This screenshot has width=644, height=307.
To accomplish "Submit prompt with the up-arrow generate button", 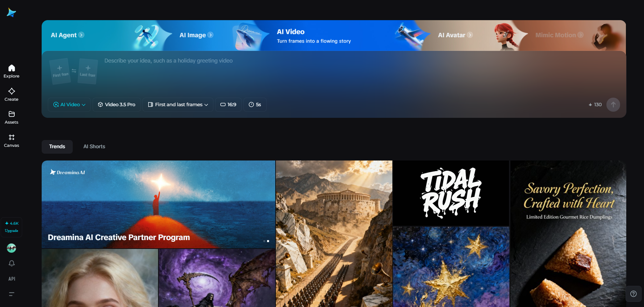I will 613,104.
